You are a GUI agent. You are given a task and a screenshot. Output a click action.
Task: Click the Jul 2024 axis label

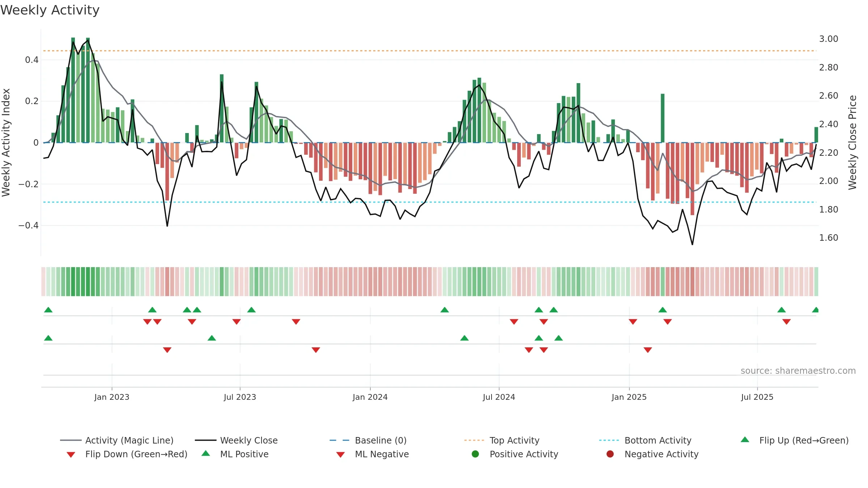(499, 397)
